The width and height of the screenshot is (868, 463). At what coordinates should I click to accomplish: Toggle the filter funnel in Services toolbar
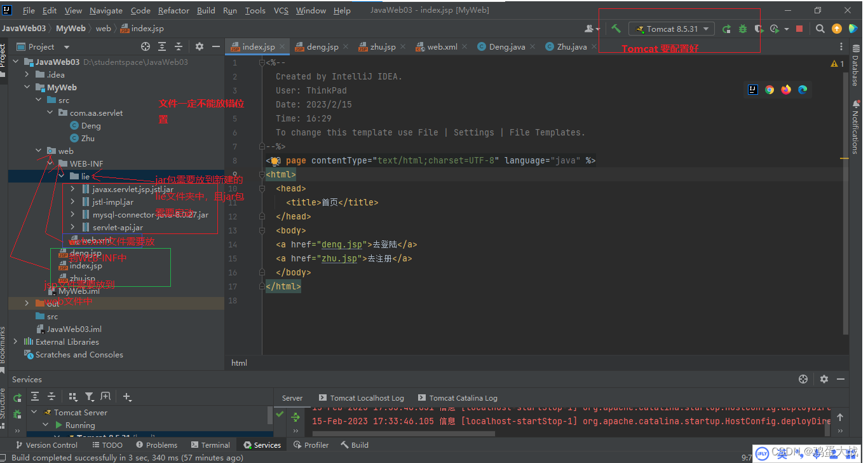tap(90, 396)
